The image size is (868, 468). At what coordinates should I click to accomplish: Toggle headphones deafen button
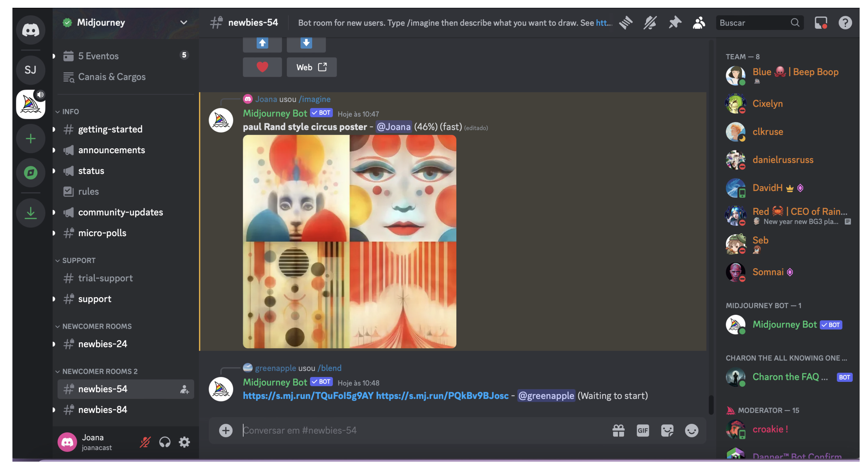tap(165, 442)
